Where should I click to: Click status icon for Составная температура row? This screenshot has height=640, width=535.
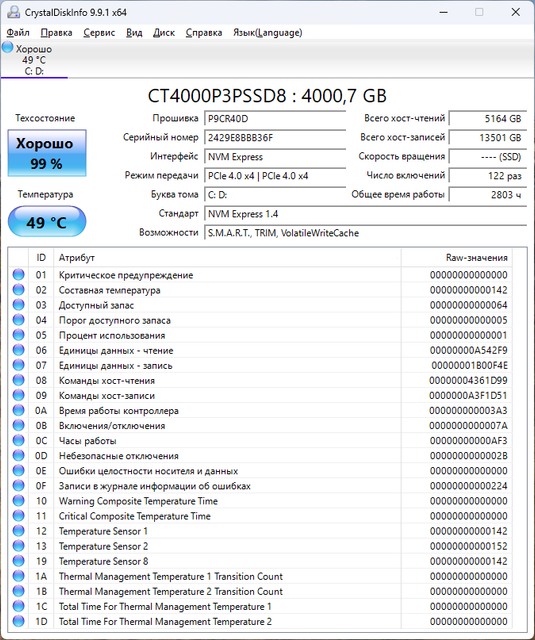[x=18, y=290]
